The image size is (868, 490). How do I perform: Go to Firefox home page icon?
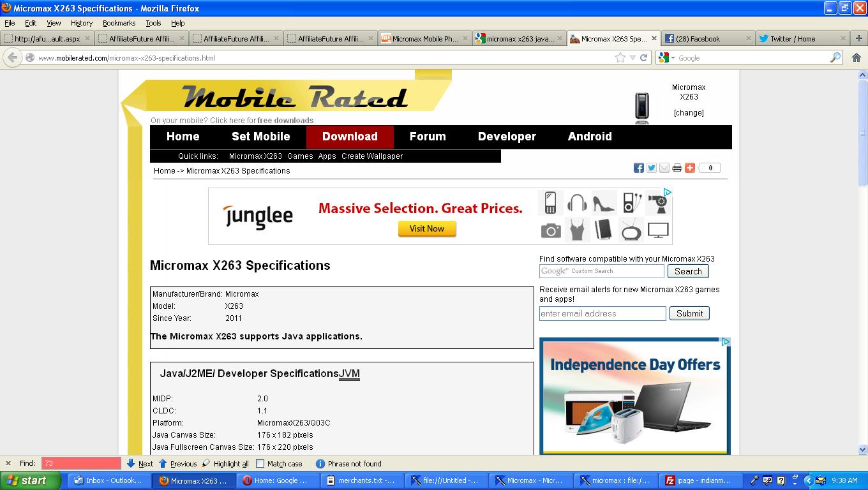(857, 57)
